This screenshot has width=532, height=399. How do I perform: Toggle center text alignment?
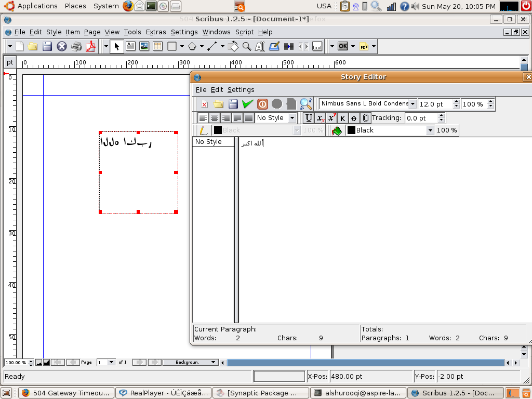(215, 118)
